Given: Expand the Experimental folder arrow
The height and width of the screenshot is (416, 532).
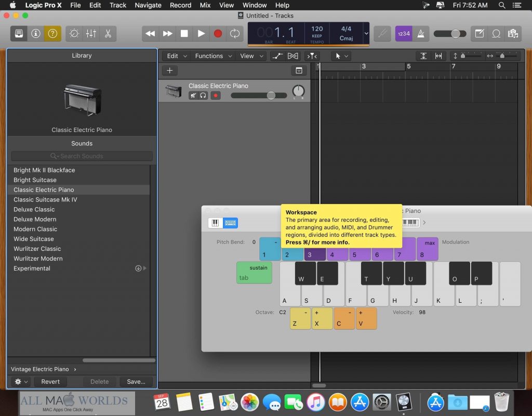Looking at the screenshot, I should pyautogui.click(x=145, y=268).
